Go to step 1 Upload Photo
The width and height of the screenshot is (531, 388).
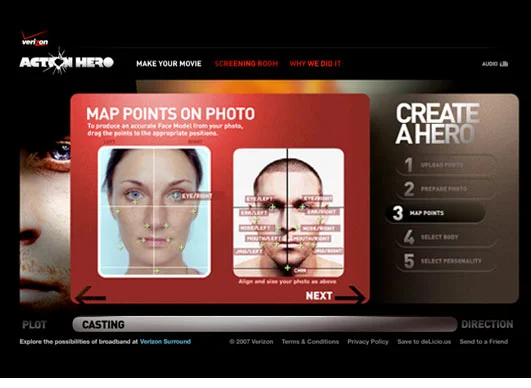[x=446, y=165]
